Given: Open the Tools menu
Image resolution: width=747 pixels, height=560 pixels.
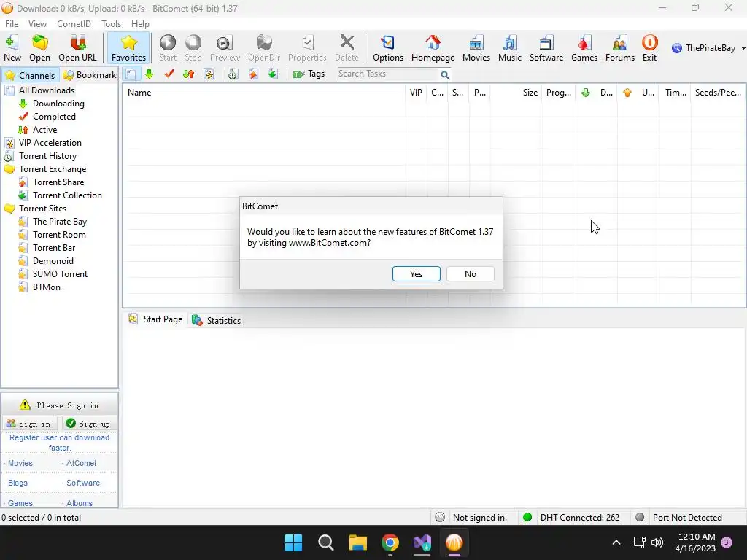Looking at the screenshot, I should [x=111, y=24].
